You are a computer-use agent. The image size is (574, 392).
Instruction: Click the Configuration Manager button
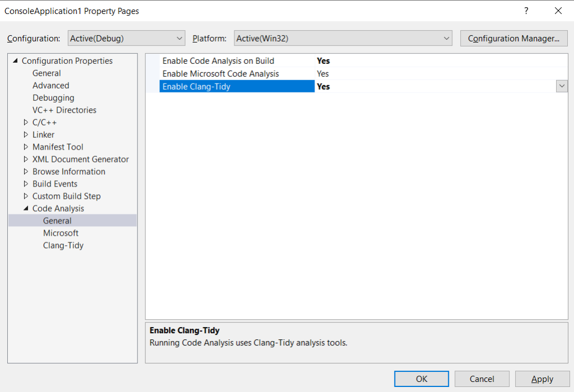[x=513, y=39]
